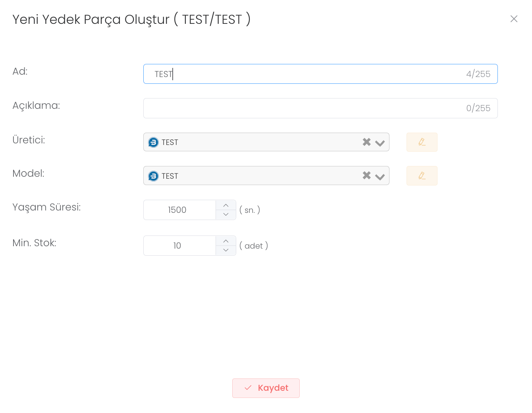The height and width of the screenshot is (413, 532).
Task: Decrease the Min. Stok value
Action: (226, 250)
